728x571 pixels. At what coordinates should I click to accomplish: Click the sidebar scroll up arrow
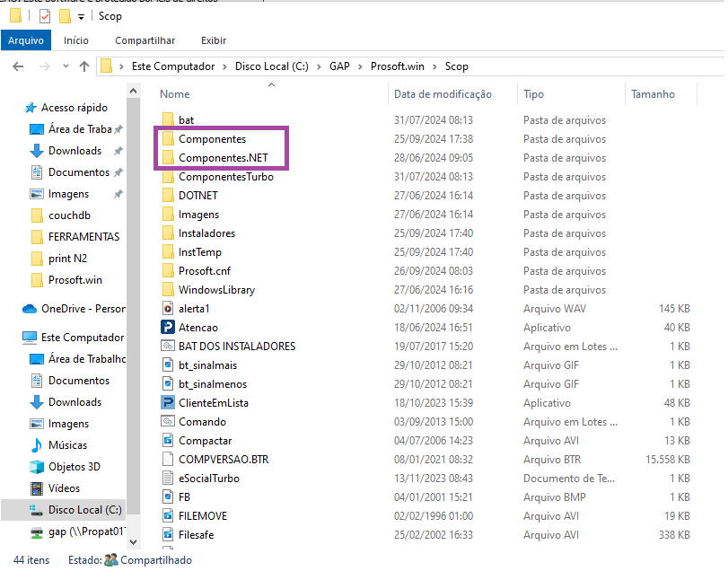133,91
